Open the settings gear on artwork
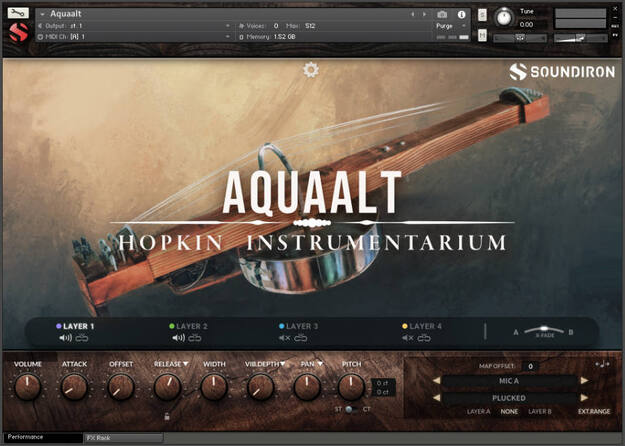Screen dimensions: 625x446 coord(311,70)
